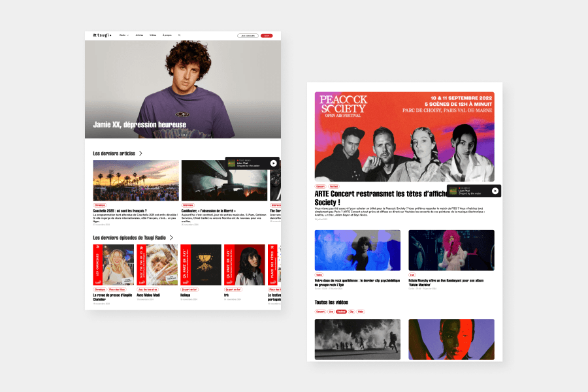Open Jazz episode cover Avec Malou Madi

[157, 265]
